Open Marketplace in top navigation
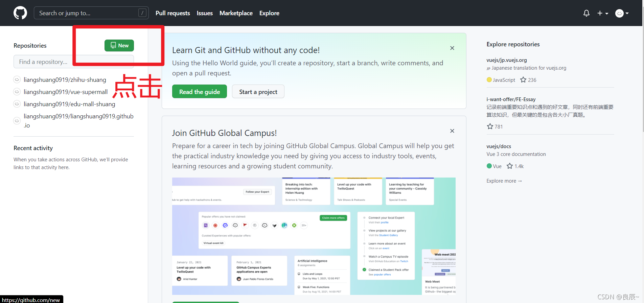 tap(236, 13)
